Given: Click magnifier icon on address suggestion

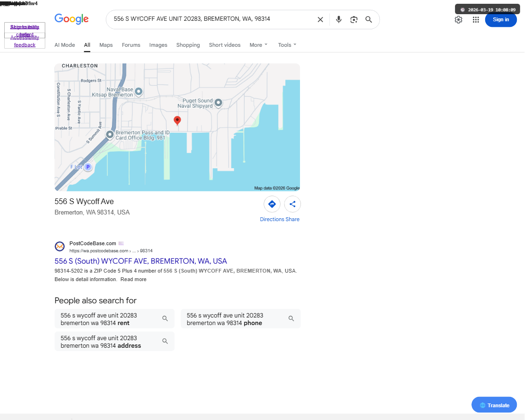Looking at the screenshot, I should point(165,342).
